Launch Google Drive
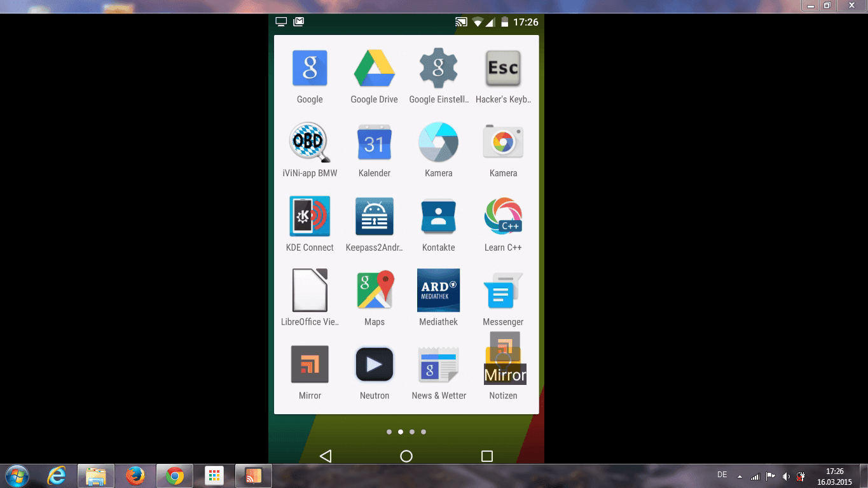Image resolution: width=868 pixels, height=488 pixels. [x=375, y=69]
